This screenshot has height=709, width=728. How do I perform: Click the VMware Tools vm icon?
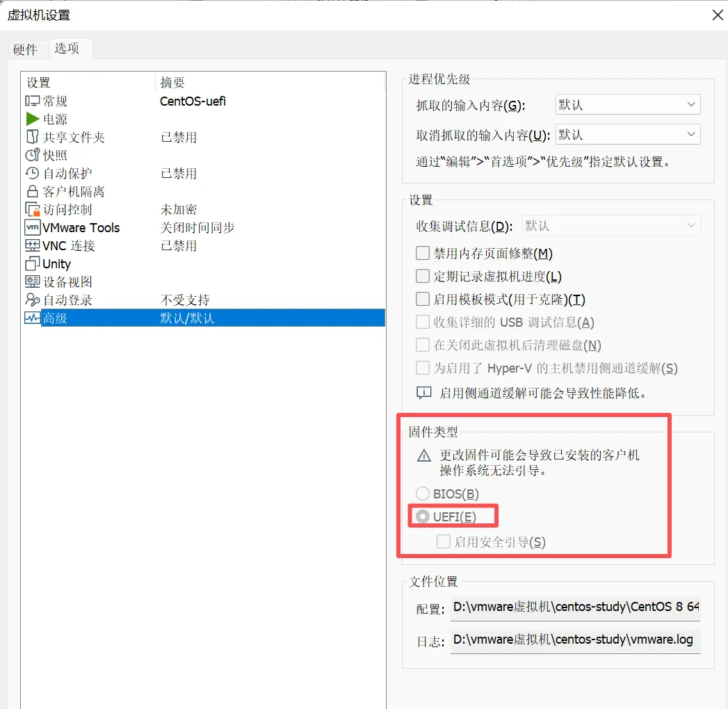click(32, 227)
